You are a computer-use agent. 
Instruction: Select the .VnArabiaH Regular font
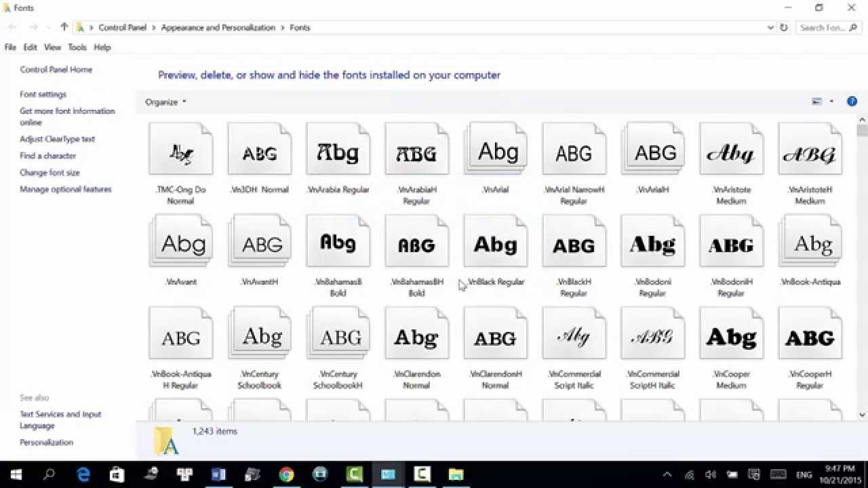pyautogui.click(x=416, y=163)
